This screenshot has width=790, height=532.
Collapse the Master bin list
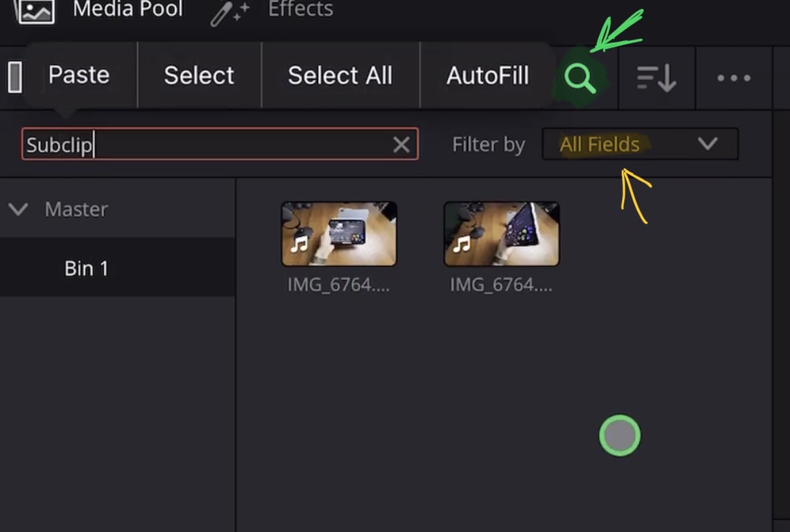click(18, 209)
